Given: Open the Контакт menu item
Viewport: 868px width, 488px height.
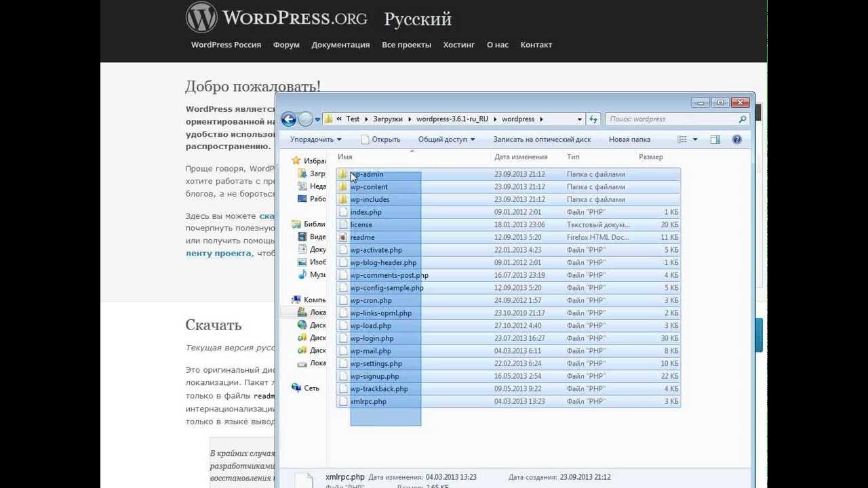Looking at the screenshot, I should tap(536, 45).
